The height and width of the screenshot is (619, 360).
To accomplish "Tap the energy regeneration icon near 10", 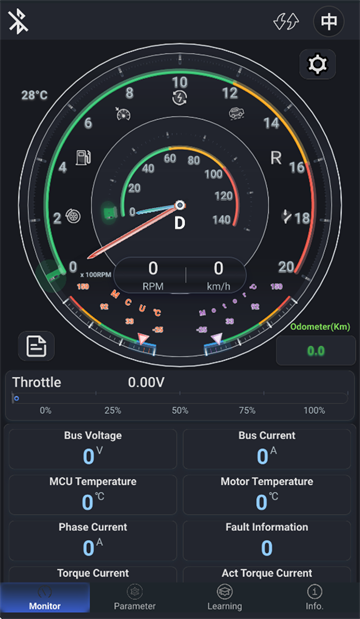I will [179, 98].
